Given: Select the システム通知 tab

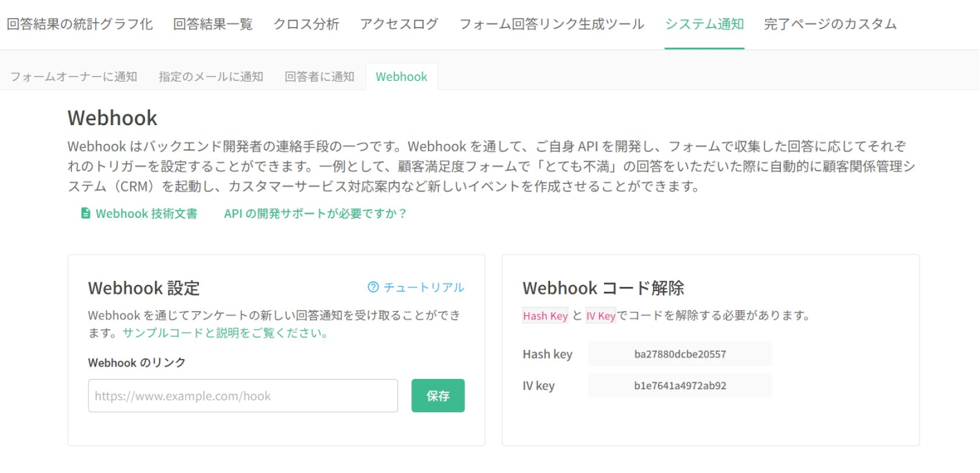Looking at the screenshot, I should click(x=704, y=24).
